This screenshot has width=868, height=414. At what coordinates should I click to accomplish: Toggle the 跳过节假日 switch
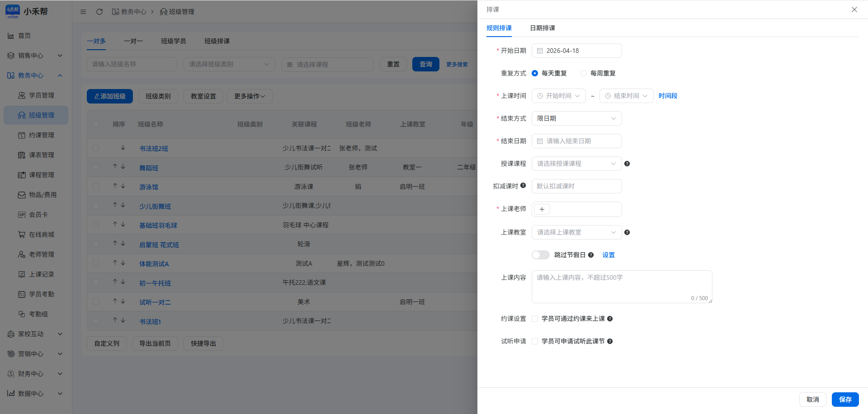[541, 255]
